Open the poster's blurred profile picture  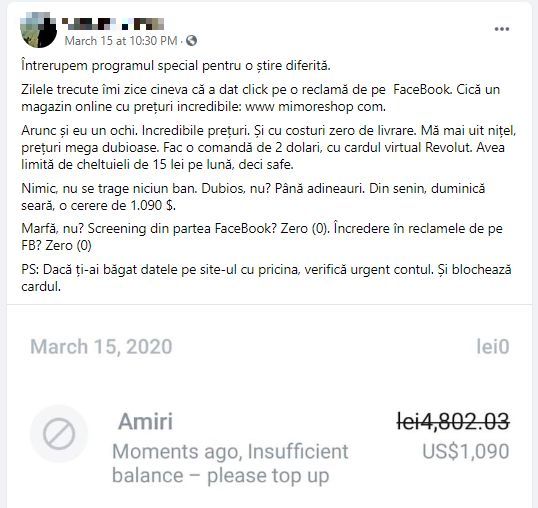pos(39,30)
